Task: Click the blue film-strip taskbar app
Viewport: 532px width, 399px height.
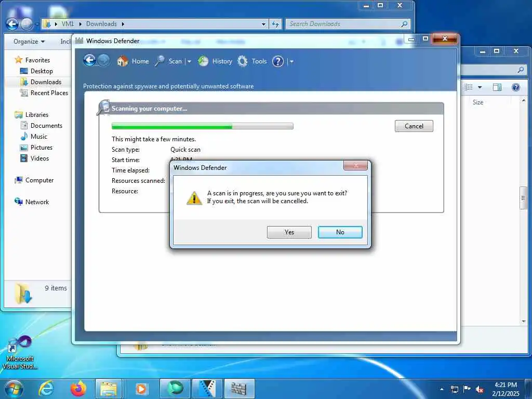Action: coord(207,389)
